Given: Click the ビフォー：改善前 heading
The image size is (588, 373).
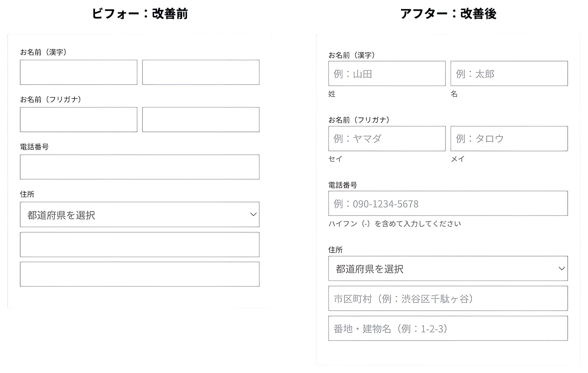Looking at the screenshot, I should pyautogui.click(x=140, y=14).
